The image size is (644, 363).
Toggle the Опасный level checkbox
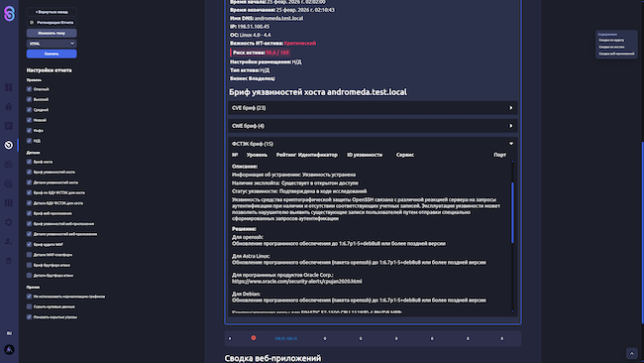(x=29, y=89)
